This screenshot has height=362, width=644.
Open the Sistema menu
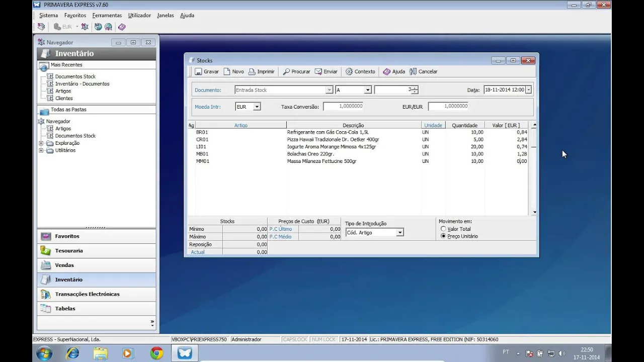pyautogui.click(x=48, y=16)
